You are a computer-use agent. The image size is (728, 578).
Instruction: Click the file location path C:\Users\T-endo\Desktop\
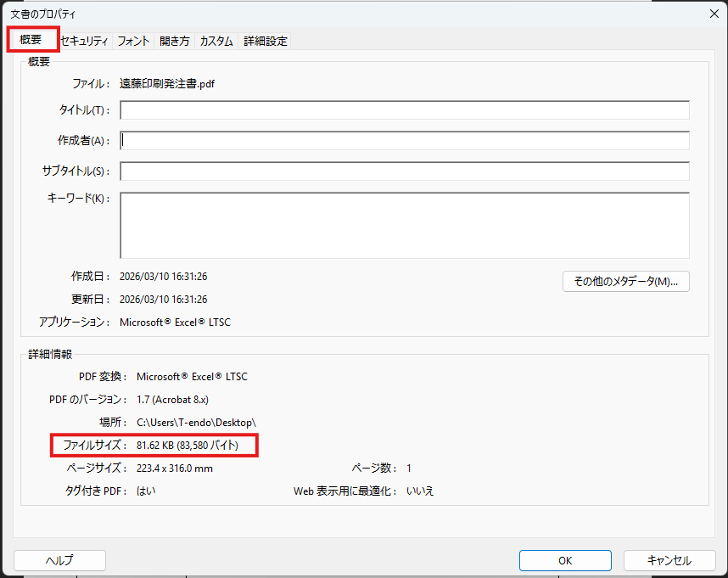pyautogui.click(x=196, y=422)
